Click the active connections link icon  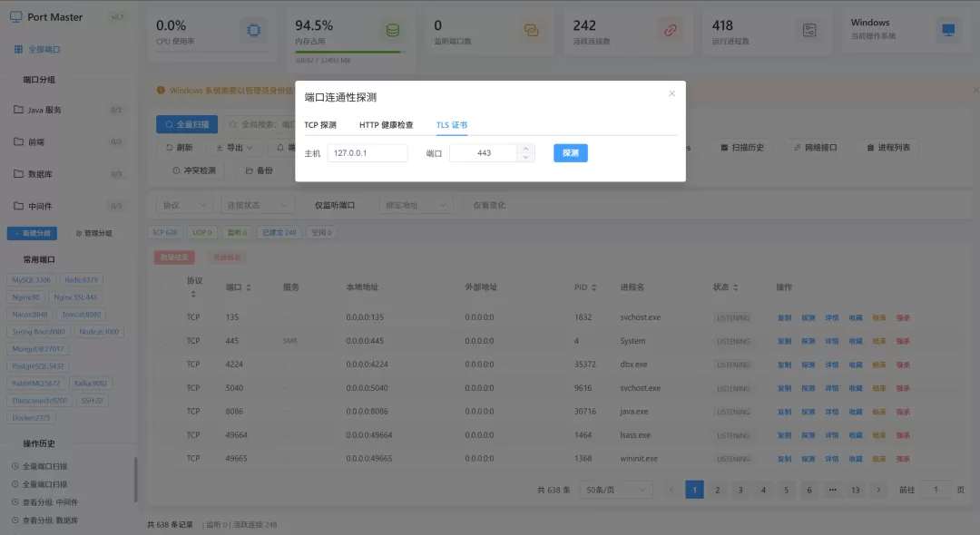(670, 30)
